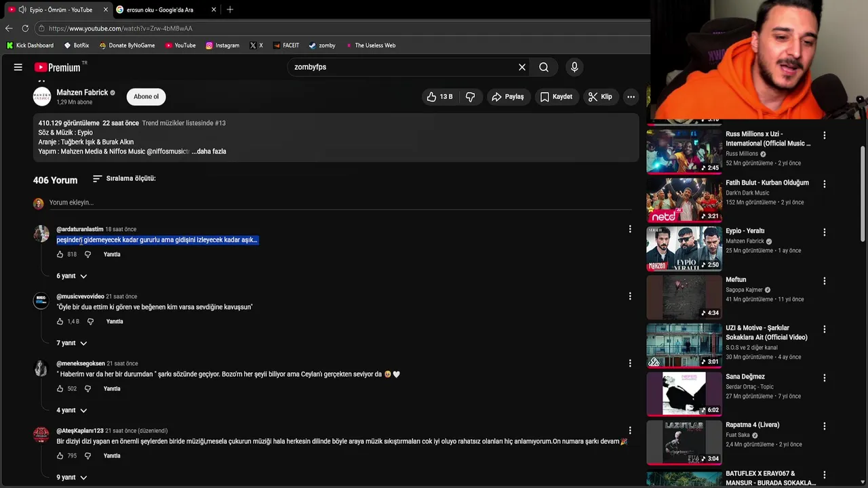Expand 6 yanıt replies

[72, 276]
